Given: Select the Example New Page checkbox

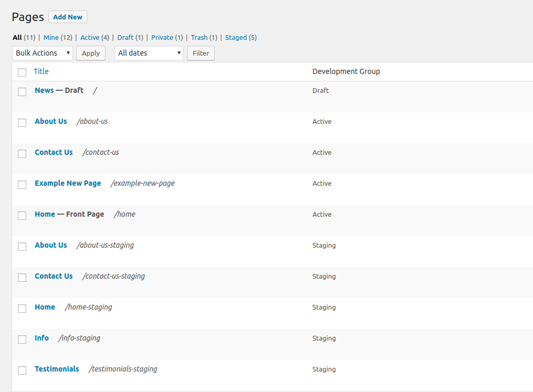Looking at the screenshot, I should click(x=22, y=185).
